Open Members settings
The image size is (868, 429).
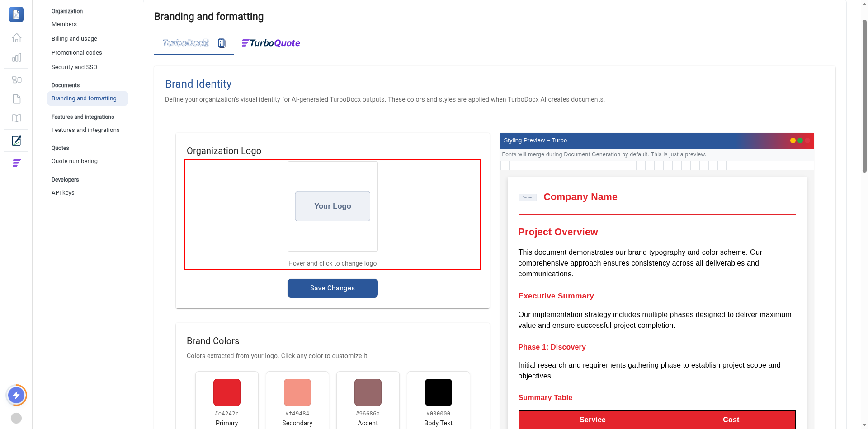[64, 24]
